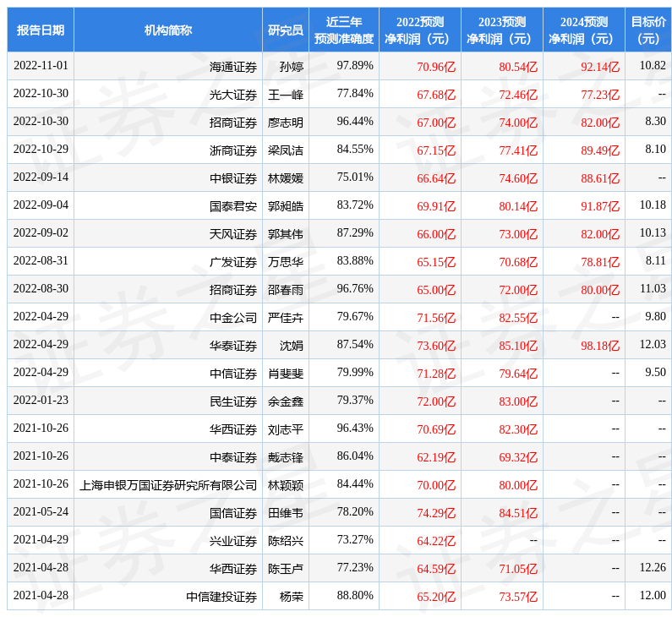Click researcher name 廖志明
The image size is (672, 617).
click(286, 123)
